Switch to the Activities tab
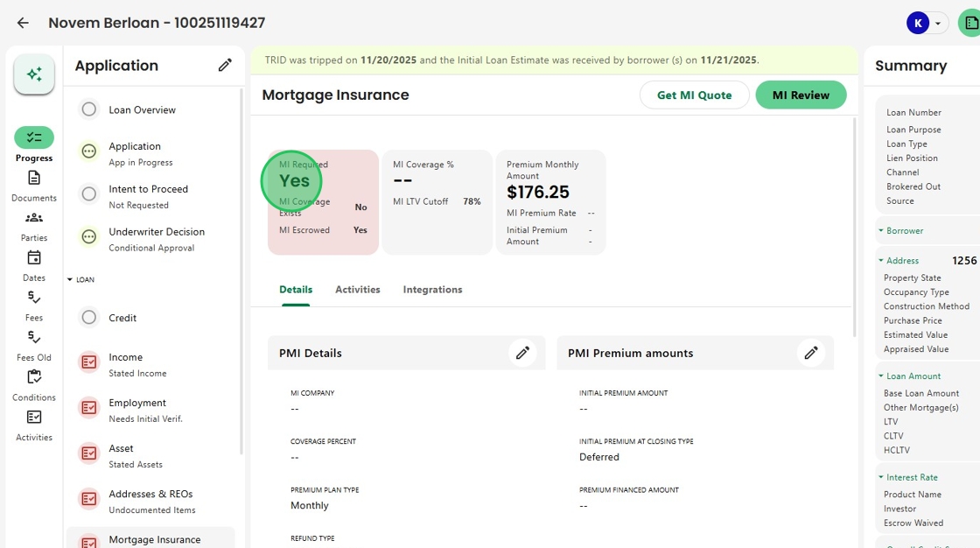Viewport: 980px width, 548px height. click(358, 290)
